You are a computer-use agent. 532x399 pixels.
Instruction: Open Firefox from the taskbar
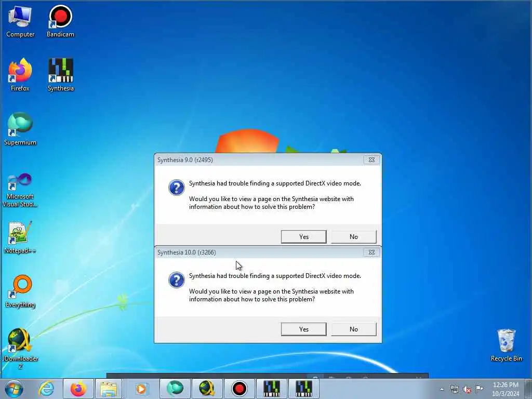click(78, 389)
